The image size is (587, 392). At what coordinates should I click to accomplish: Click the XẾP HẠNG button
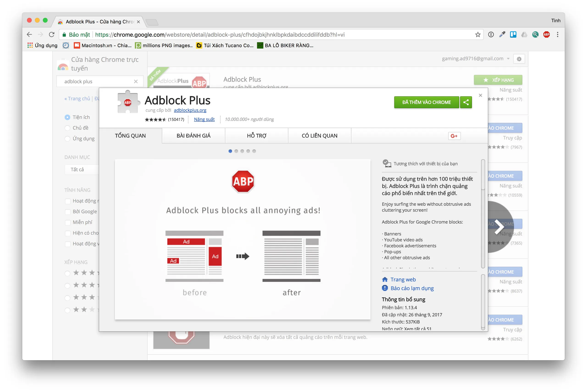coord(498,80)
